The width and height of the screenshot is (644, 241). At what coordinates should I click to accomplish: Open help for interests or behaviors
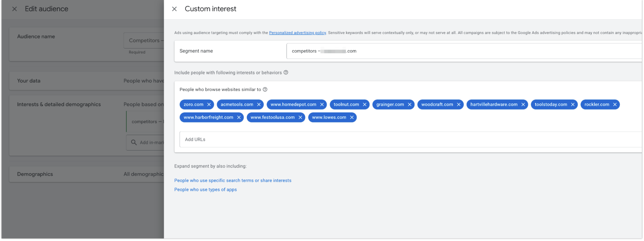pyautogui.click(x=286, y=72)
